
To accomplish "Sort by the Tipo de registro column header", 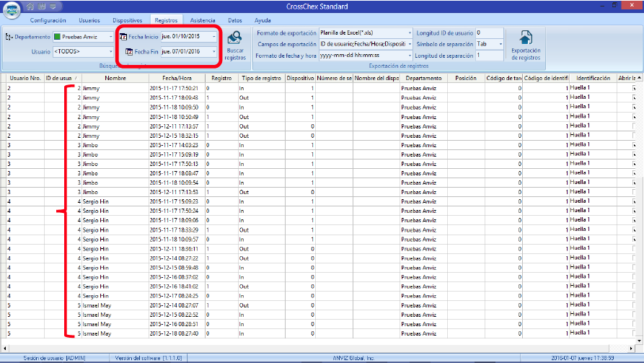I will 261,78.
